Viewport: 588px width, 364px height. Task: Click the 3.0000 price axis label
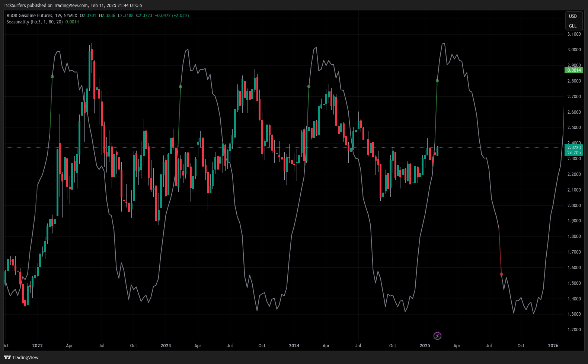click(574, 50)
